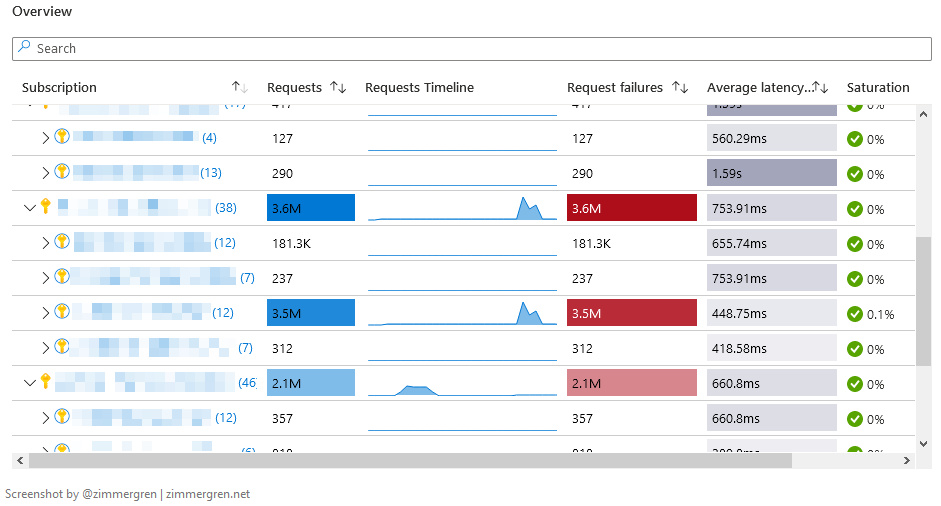Click sort arrows on Average latency column
The height and width of the screenshot is (506, 941).
tap(823, 88)
